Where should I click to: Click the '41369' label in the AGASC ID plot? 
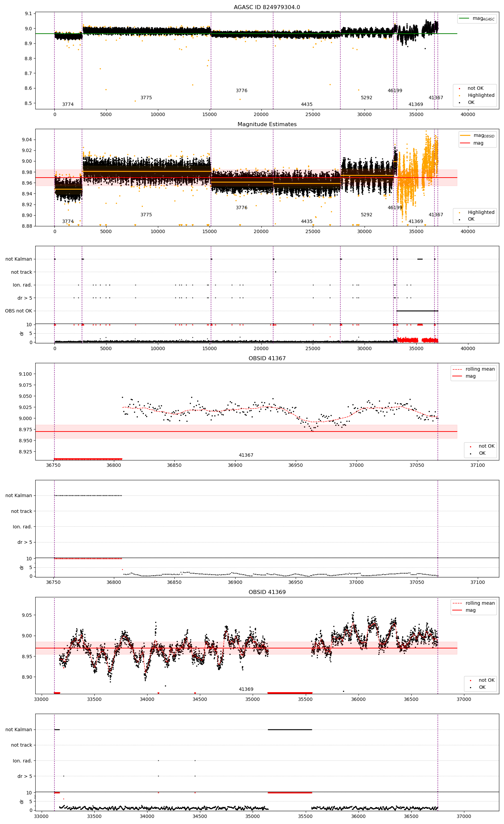[416, 104]
